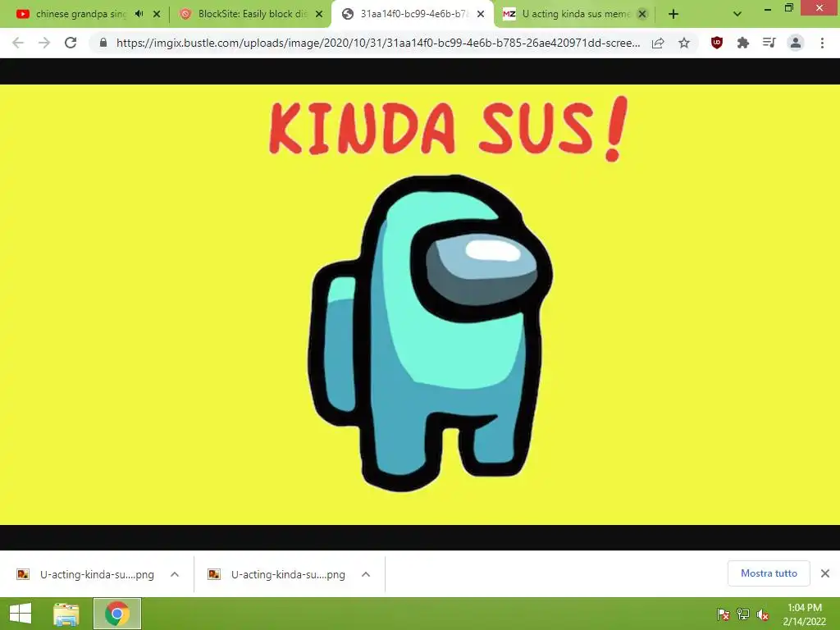Reload the current page
Screen dimensions: 840x630
tap(71, 43)
